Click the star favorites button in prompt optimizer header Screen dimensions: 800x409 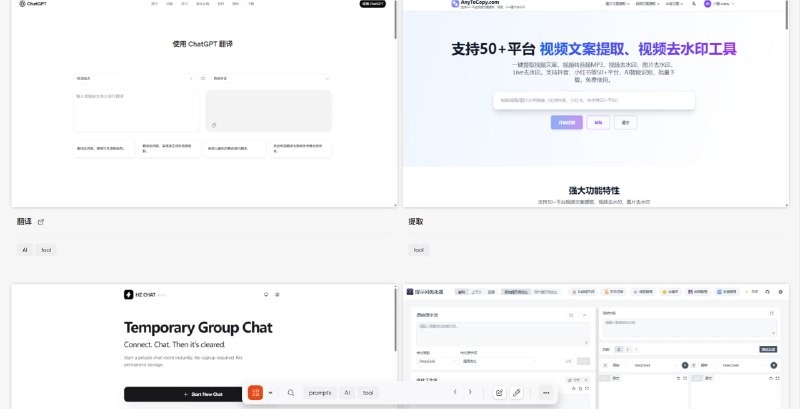[x=671, y=292]
